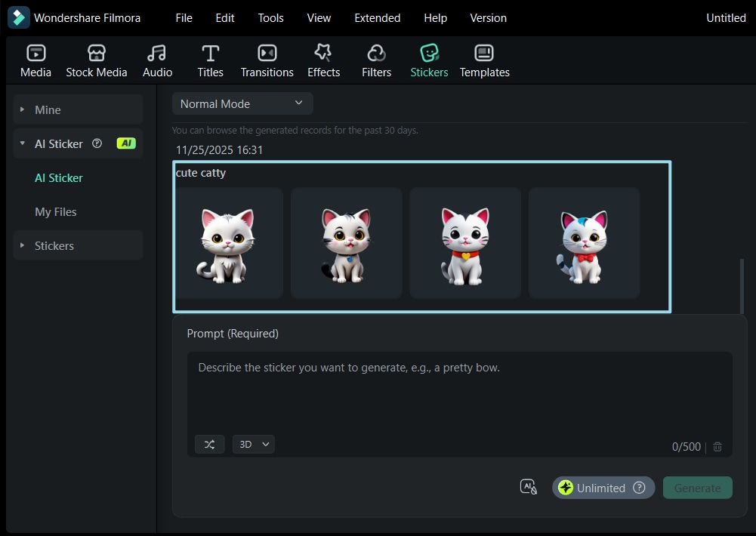Image resolution: width=756 pixels, height=536 pixels.
Task: Expand the Mine section
Action: point(23,109)
